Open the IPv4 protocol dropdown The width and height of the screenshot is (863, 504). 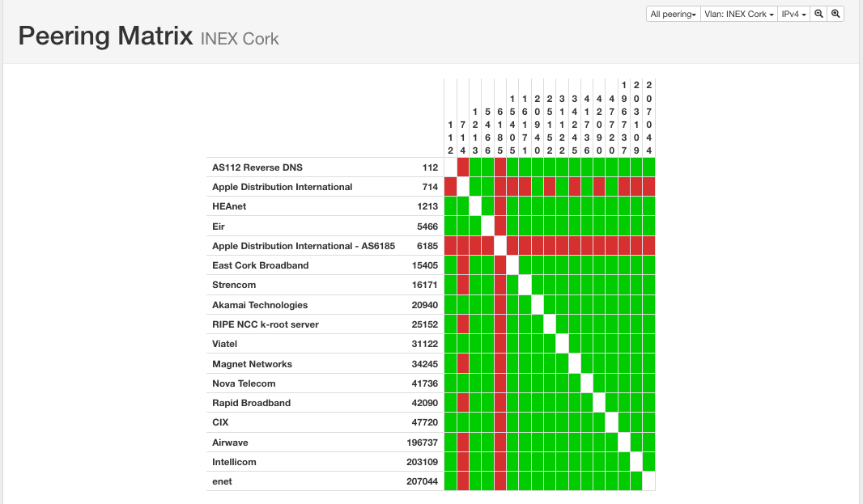click(x=793, y=14)
